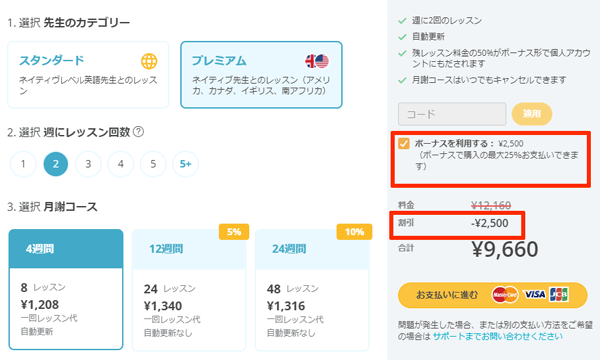This screenshot has width=600, height=360.
Task: Focus the コード promo input field
Action: (x=452, y=114)
